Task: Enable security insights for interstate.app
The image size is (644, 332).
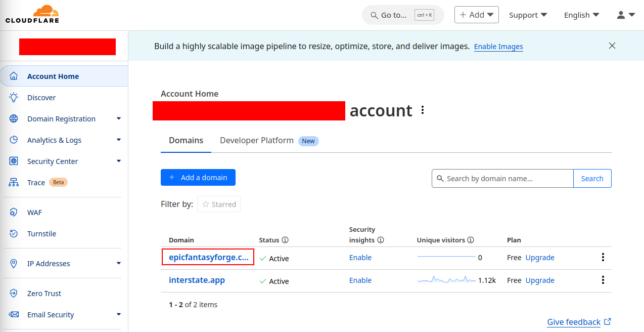Action: (360, 280)
